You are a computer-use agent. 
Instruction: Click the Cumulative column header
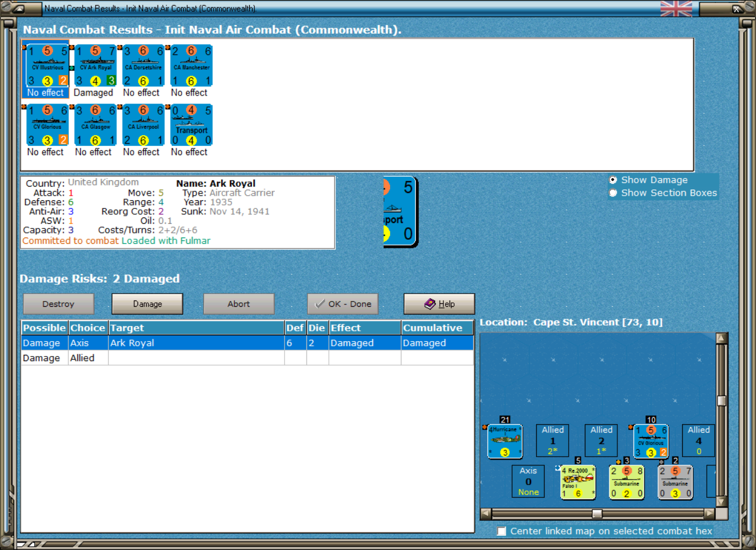click(x=438, y=328)
